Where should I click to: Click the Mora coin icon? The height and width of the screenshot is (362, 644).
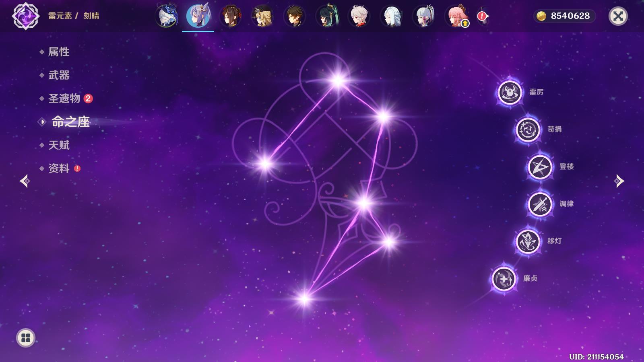tap(542, 16)
